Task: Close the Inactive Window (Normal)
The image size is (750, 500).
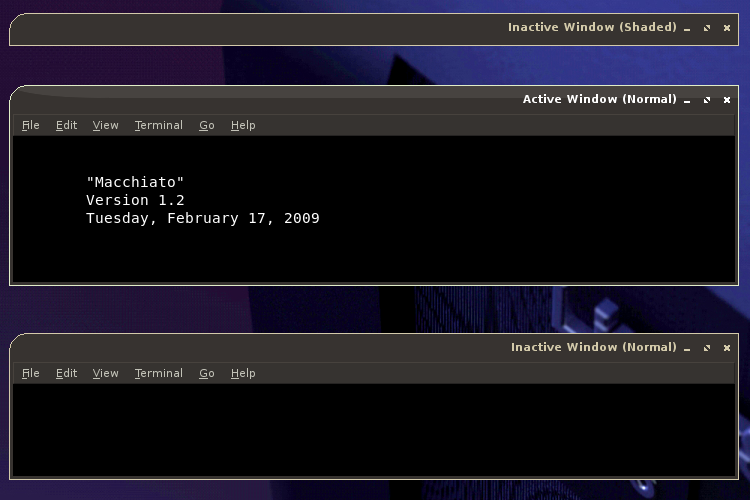Action: pyautogui.click(x=727, y=348)
